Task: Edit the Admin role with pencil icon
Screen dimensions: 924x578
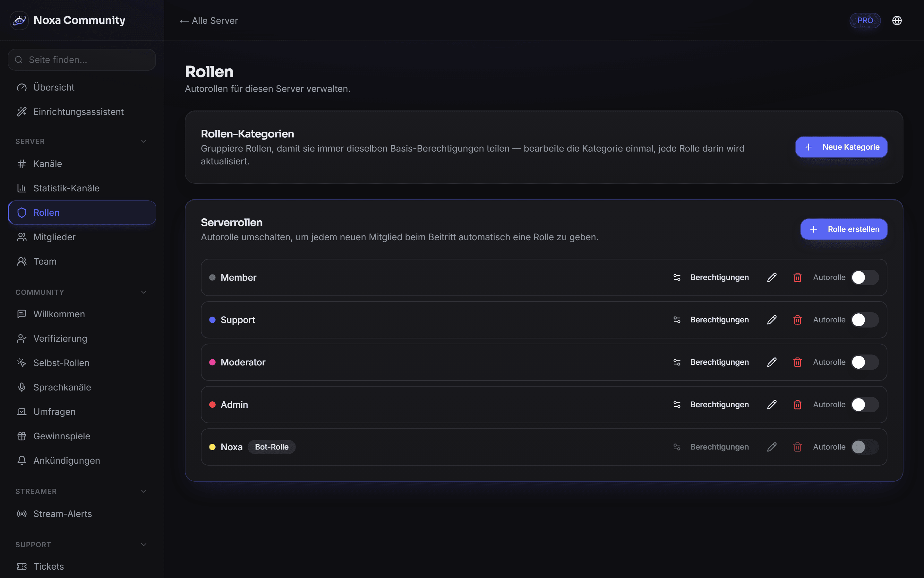Action: click(x=772, y=405)
